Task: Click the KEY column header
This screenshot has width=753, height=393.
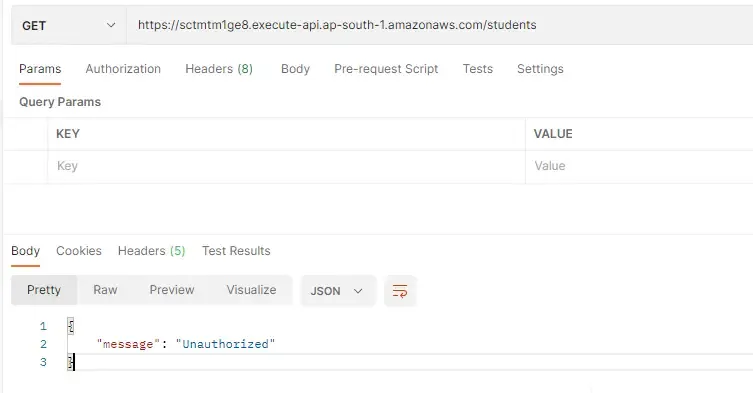Action: 68,134
